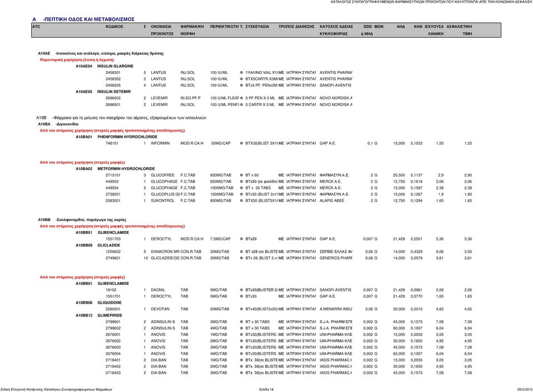The height and width of the screenshot is (392, 533).
Task: Click the page number 'Σελίδα 14'
Action: click(266, 390)
